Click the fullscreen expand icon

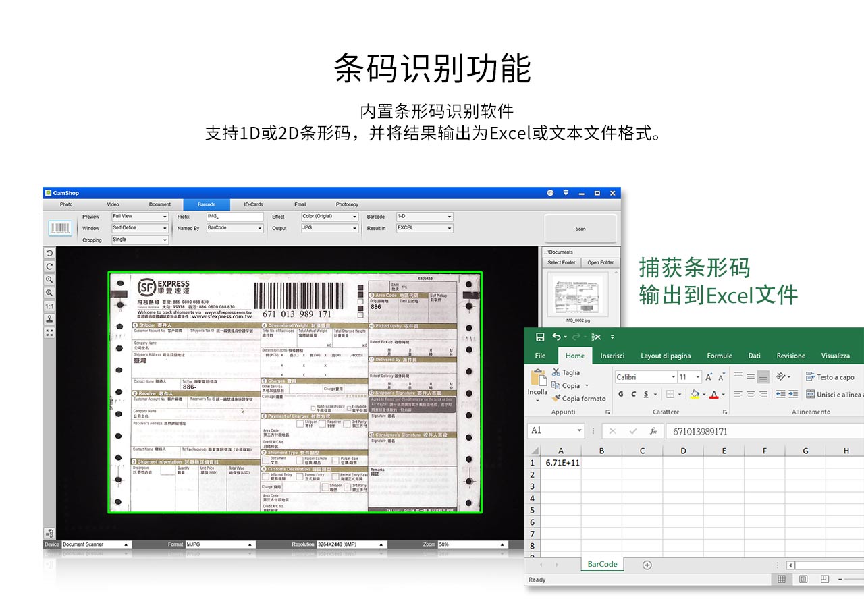coord(49,333)
